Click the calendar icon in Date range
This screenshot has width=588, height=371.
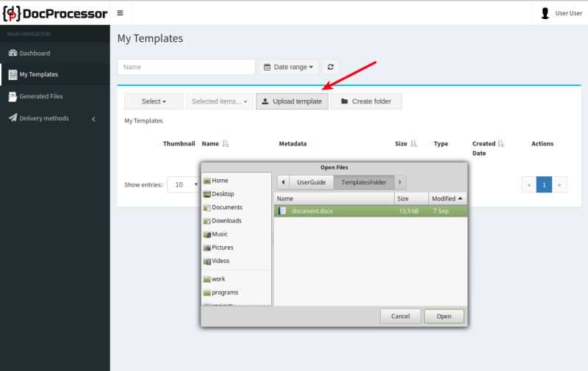[x=267, y=67]
